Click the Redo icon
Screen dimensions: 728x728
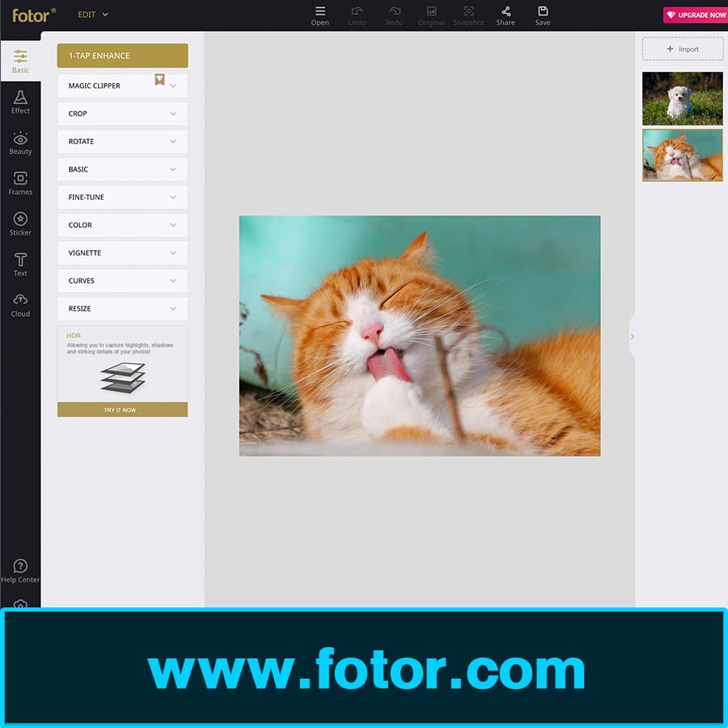pos(394,16)
